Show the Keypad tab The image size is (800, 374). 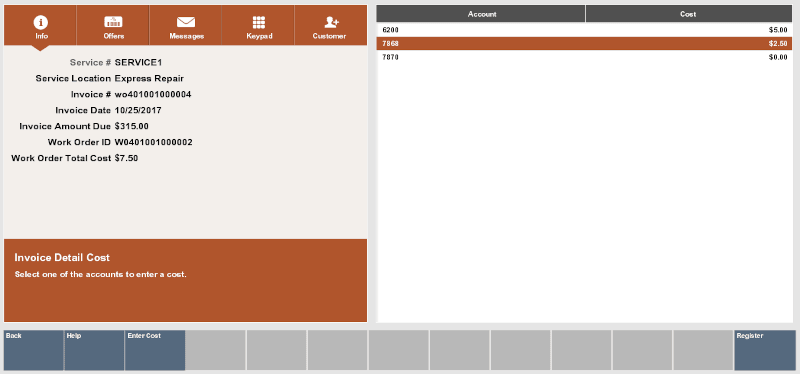[258, 26]
